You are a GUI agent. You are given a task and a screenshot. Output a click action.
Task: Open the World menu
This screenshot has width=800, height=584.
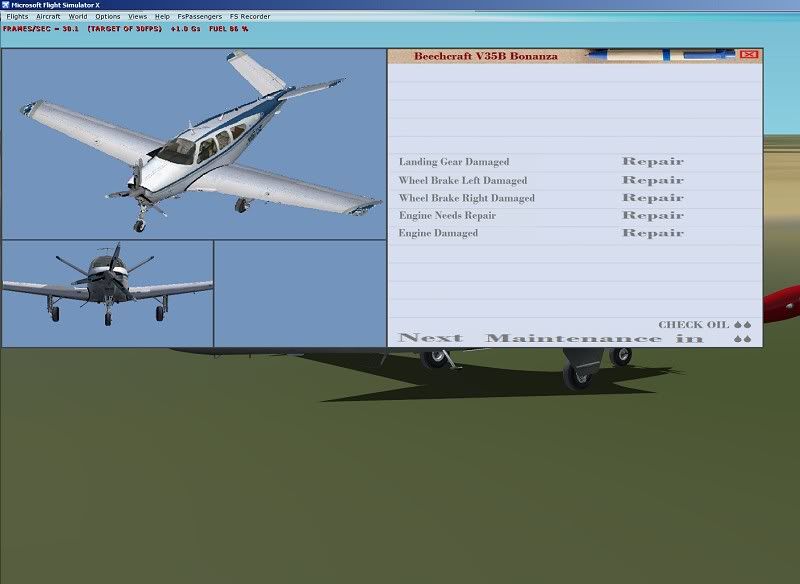coord(78,16)
